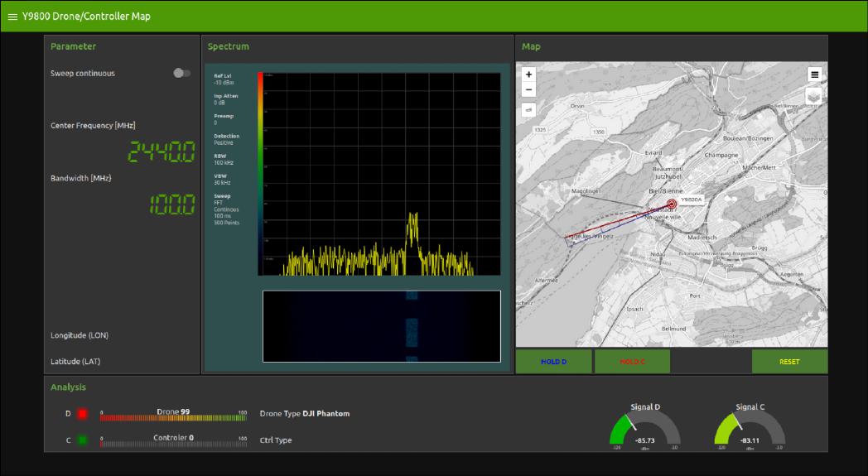
Task: Click the Preamp setting text
Action: pos(224,119)
